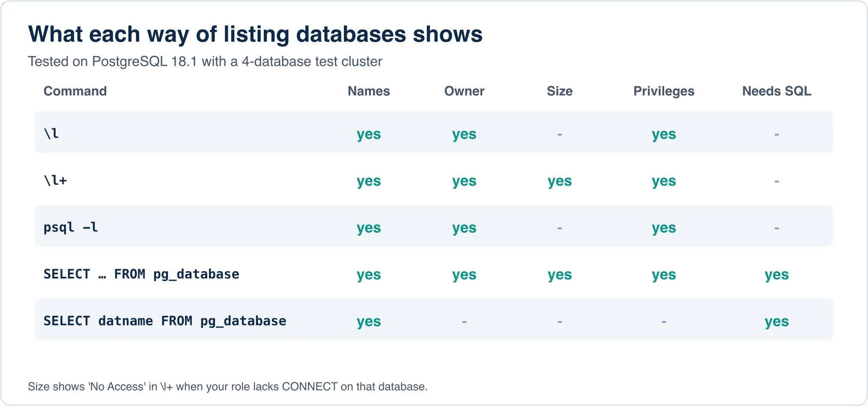The image size is (868, 406).
Task: Select the 'Needs SQL' column header
Action: click(777, 91)
